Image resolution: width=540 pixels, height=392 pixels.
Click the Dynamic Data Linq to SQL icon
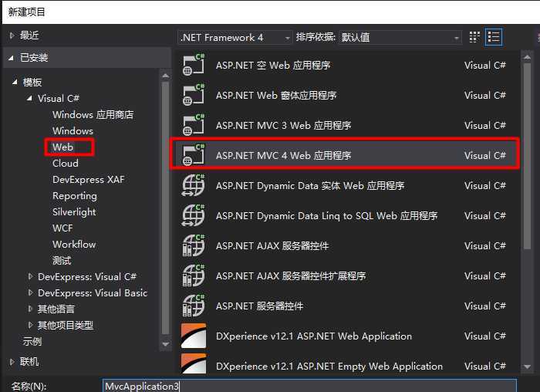(193, 215)
